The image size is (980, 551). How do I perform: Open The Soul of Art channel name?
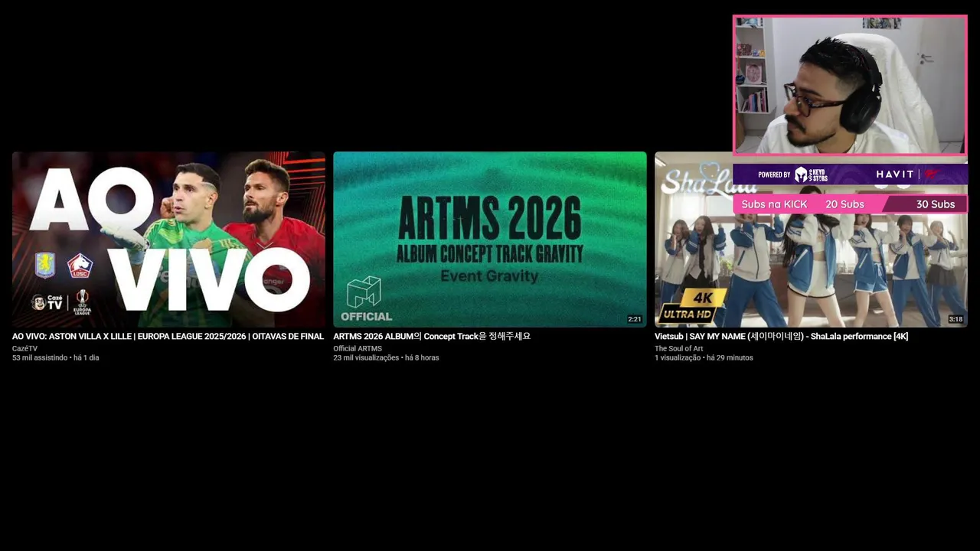point(678,348)
